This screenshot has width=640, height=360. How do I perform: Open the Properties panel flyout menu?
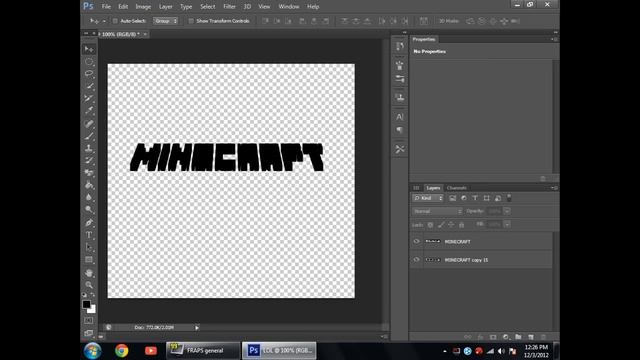tap(554, 39)
